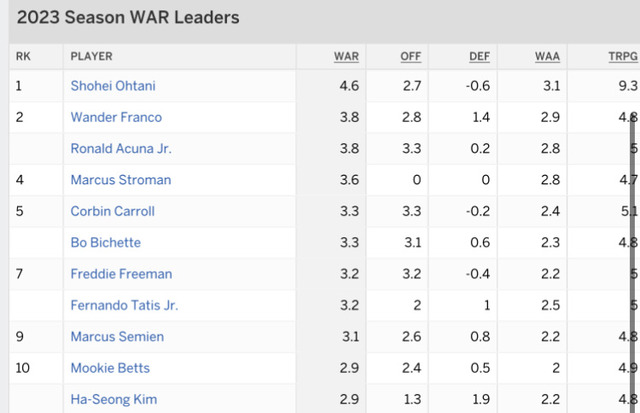The image size is (640, 413).
Task: Click the 2023 Season WAR Leaders title
Action: point(127,18)
